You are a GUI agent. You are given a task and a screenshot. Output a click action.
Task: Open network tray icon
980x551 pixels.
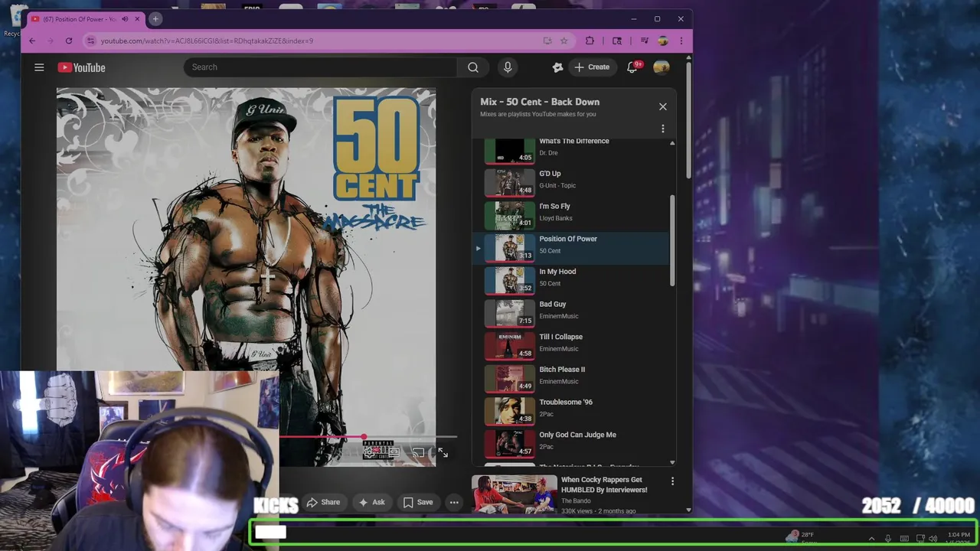(920, 539)
